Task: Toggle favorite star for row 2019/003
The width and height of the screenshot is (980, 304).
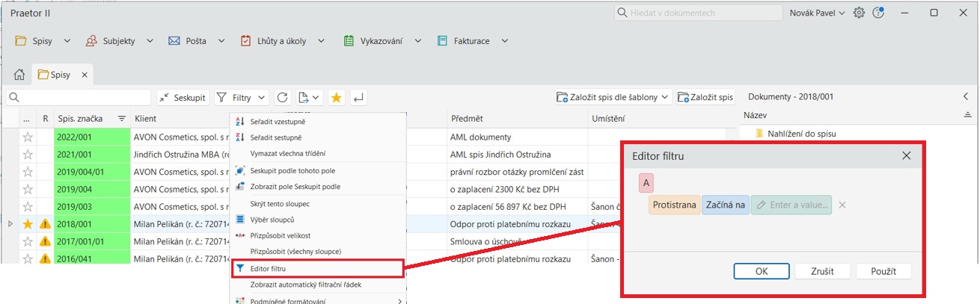Action: pyautogui.click(x=28, y=206)
